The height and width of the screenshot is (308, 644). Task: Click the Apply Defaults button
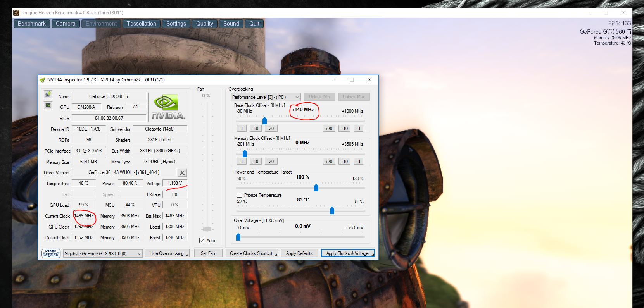coord(299,253)
